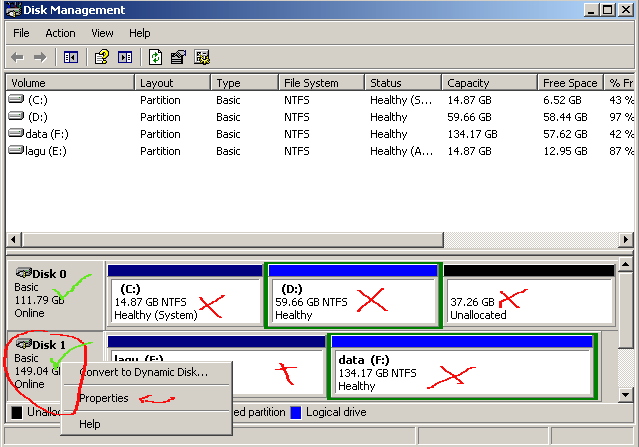Screen dimensions: 639x447
Task: Click the Healthy (A… status cell
Action: (401, 151)
